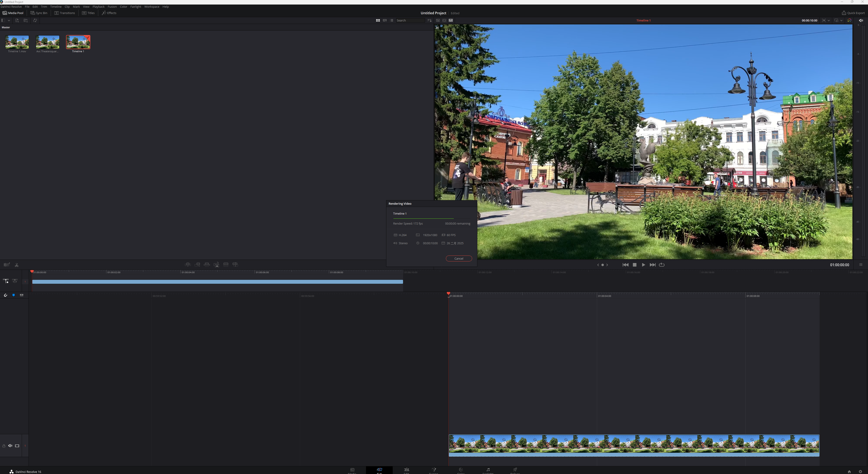The height and width of the screenshot is (474, 868).
Task: Select Timeline viewer mode
Action: [x=451, y=21]
